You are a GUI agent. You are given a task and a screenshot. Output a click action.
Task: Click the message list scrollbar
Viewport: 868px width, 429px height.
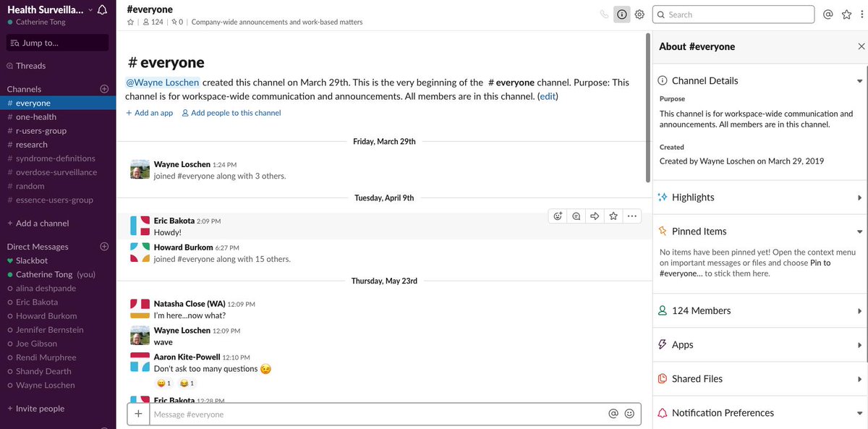pyautogui.click(x=649, y=109)
